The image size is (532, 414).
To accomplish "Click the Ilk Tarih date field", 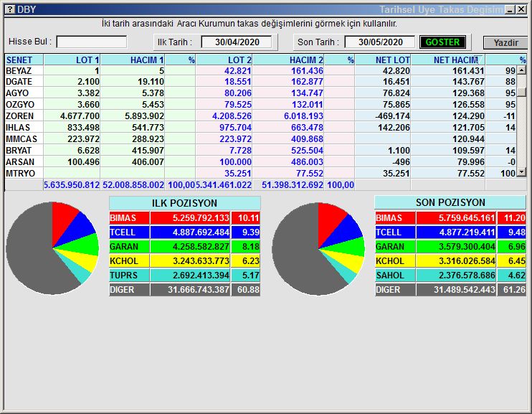I will click(237, 42).
